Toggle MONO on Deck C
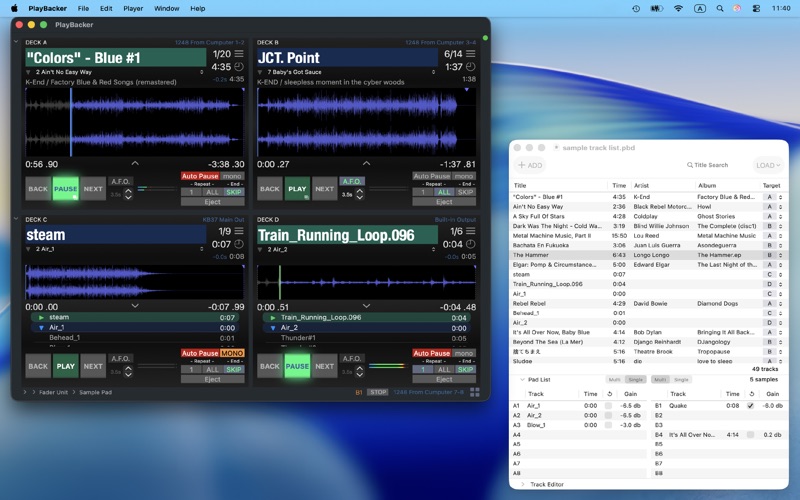800x500 pixels. coord(232,353)
